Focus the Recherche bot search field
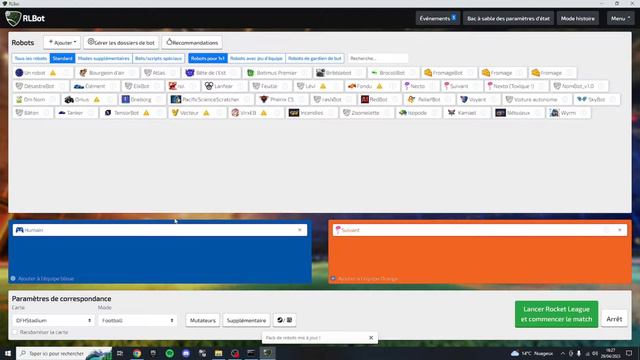This screenshot has width=640, height=360. tap(378, 58)
